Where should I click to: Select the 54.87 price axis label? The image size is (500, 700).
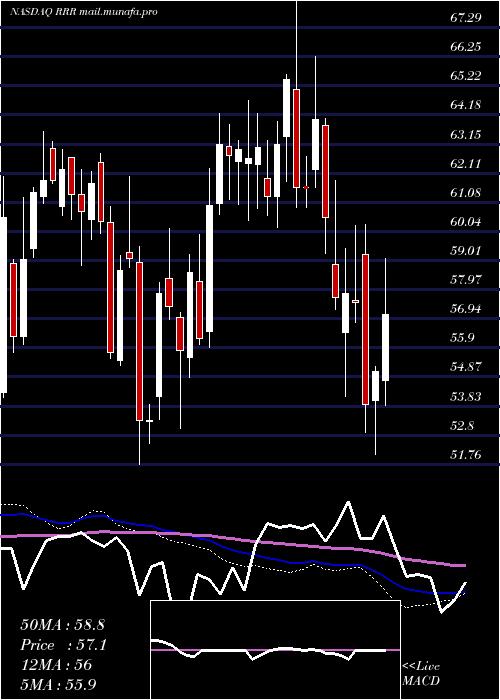[466, 367]
